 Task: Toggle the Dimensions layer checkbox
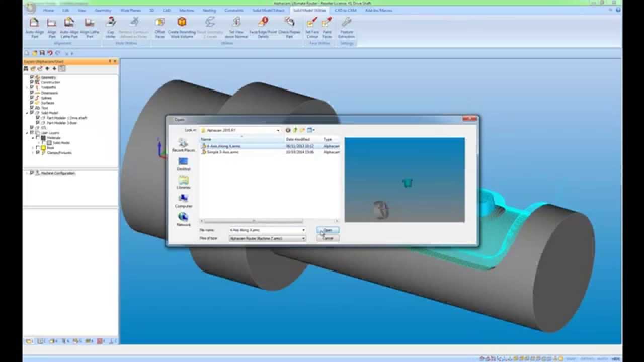(x=32, y=93)
